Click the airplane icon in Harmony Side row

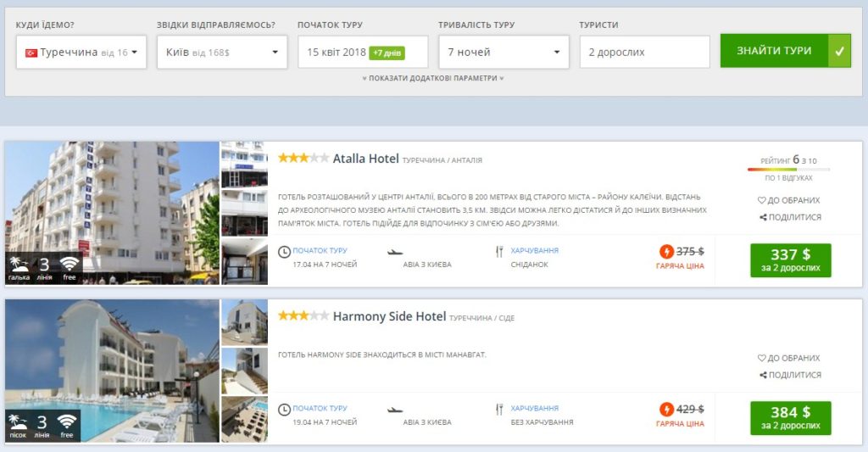tap(395, 410)
